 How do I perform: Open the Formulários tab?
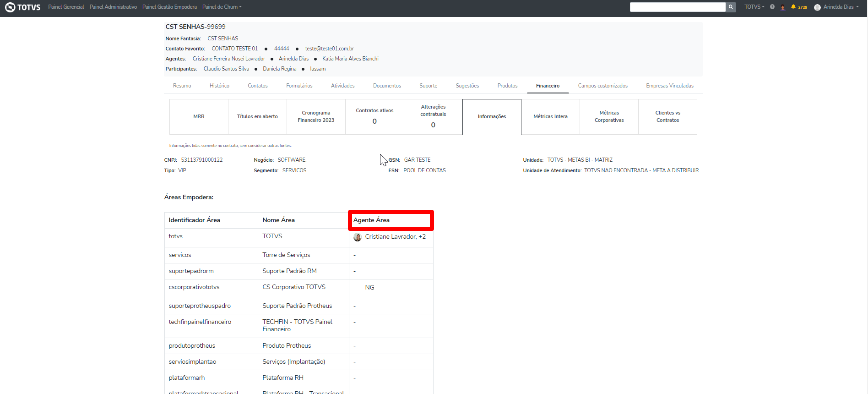pyautogui.click(x=299, y=86)
